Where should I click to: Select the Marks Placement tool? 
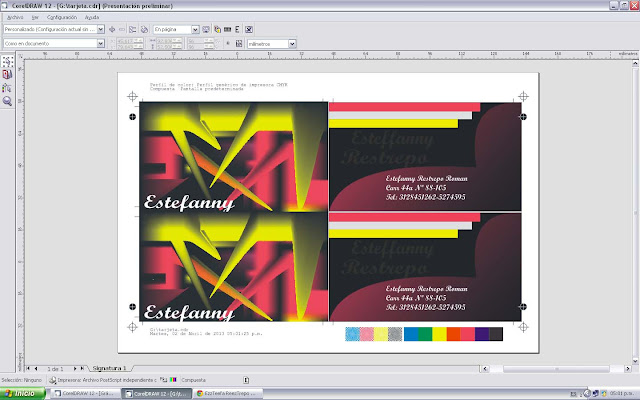click(7, 88)
